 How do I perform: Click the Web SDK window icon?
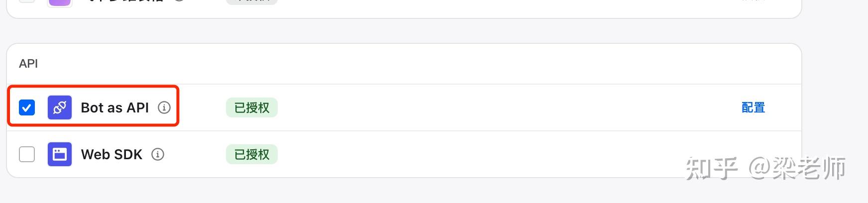click(x=60, y=154)
